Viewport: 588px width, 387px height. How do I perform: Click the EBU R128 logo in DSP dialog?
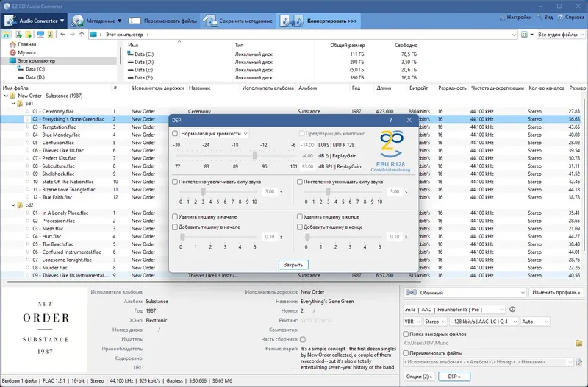click(x=390, y=152)
